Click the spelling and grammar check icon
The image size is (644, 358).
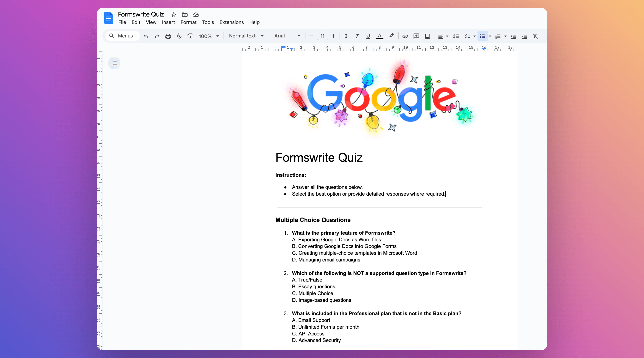tap(179, 36)
